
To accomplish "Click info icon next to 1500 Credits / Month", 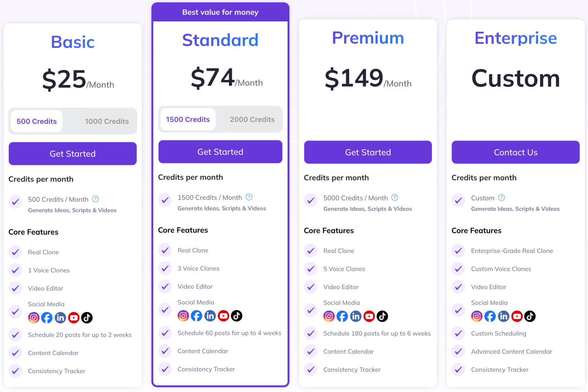I will (x=249, y=197).
